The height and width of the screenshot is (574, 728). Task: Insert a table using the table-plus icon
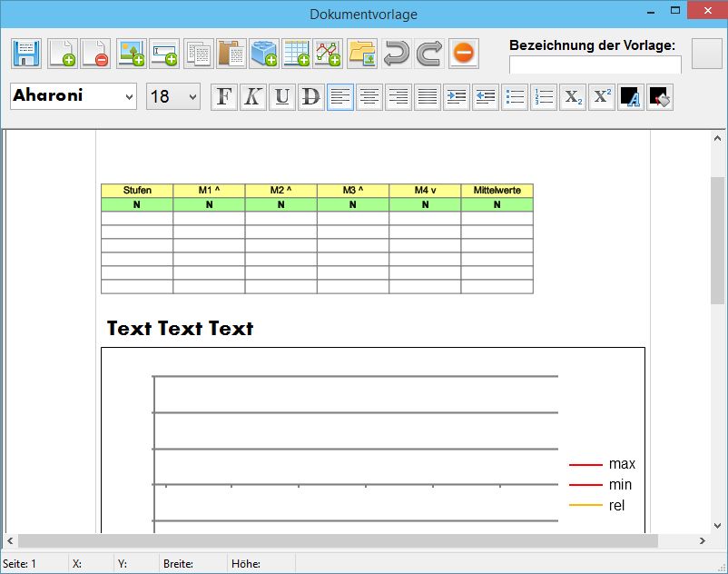coord(296,54)
